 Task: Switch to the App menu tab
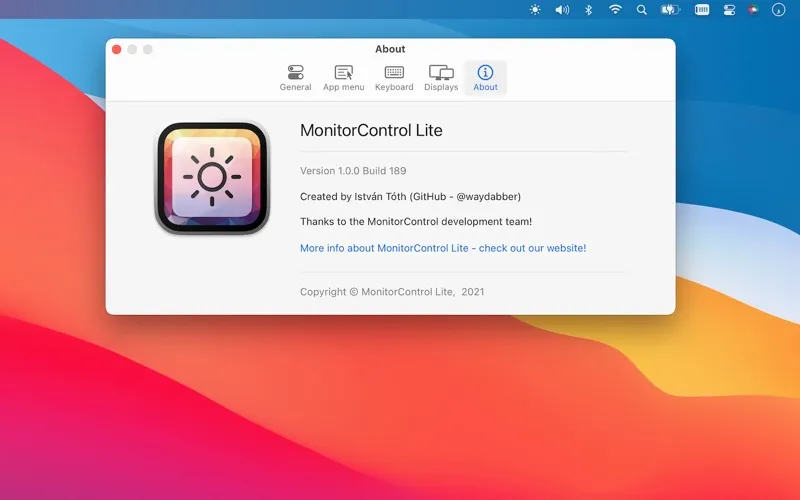tap(343, 78)
